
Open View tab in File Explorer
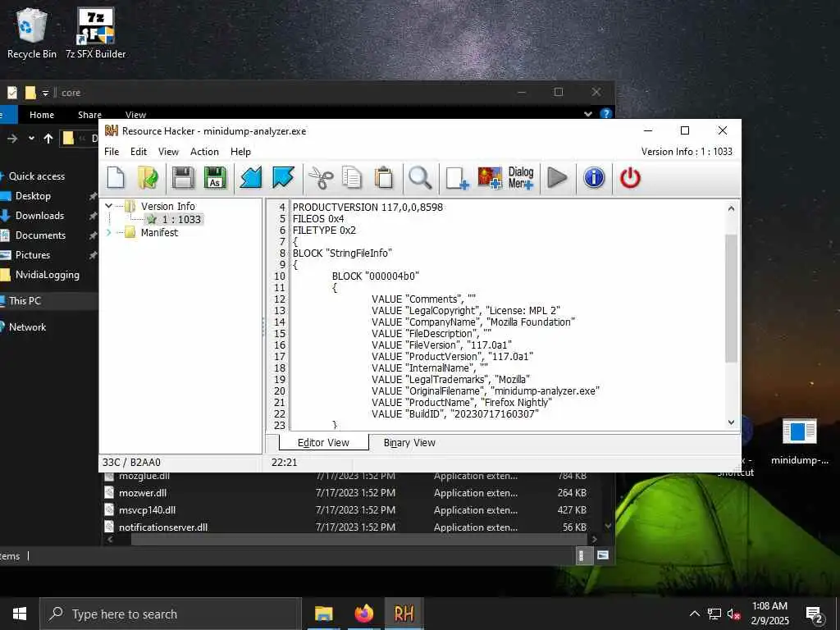pyautogui.click(x=135, y=115)
